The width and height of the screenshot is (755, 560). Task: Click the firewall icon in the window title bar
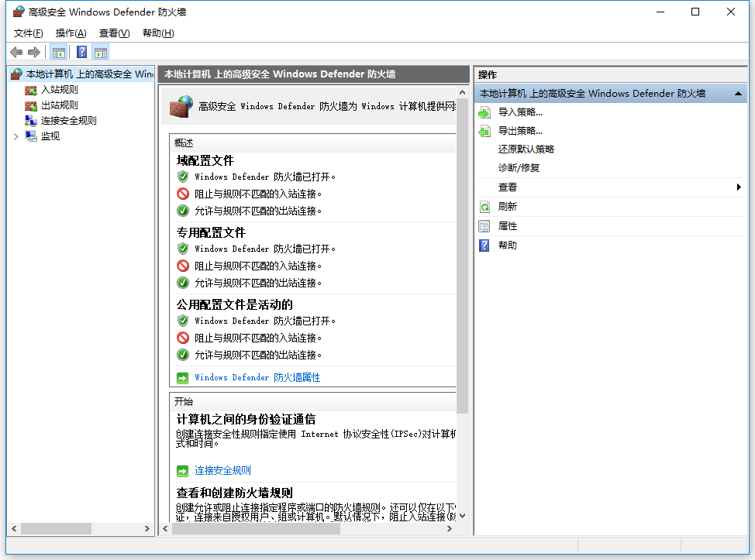[x=19, y=12]
